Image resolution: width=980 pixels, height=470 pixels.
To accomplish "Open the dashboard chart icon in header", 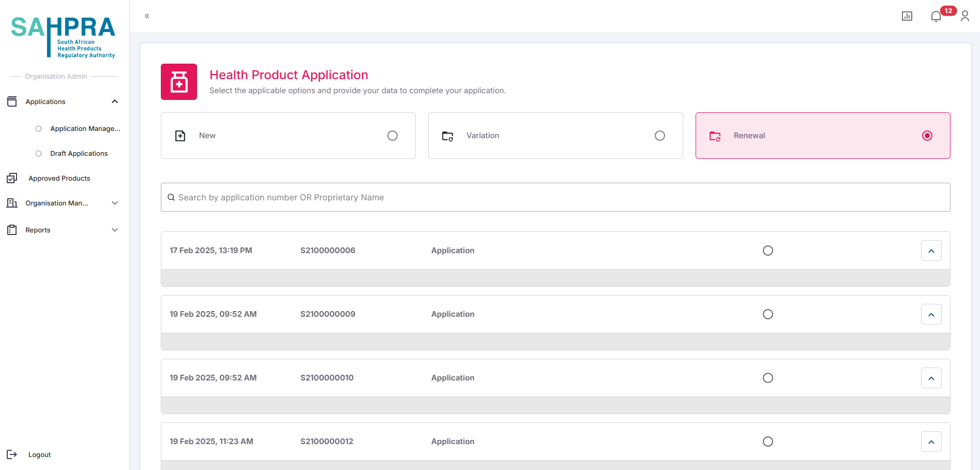I will 907,17.
